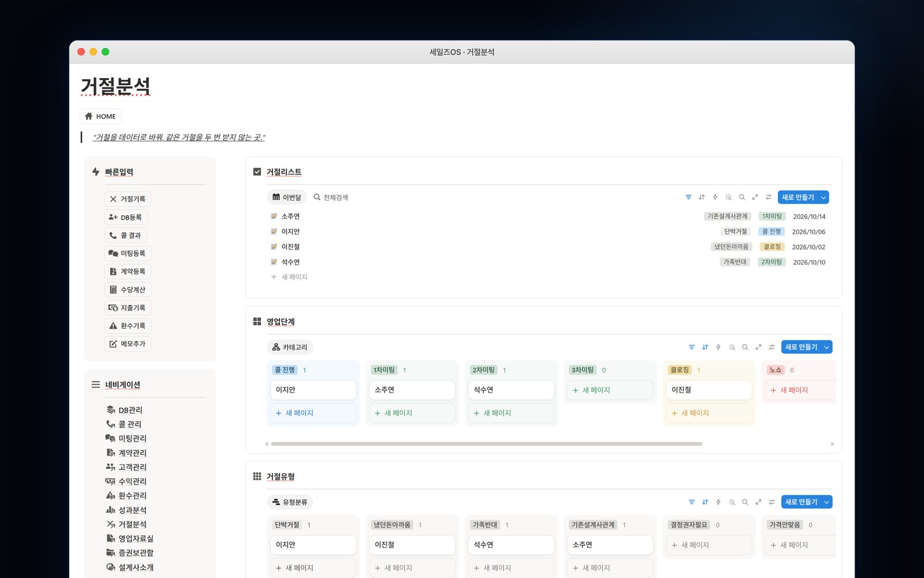Screen dimensions: 924x578
Task: Click search magnifier icon in 거절리스트 toolbar
Action: (x=742, y=197)
